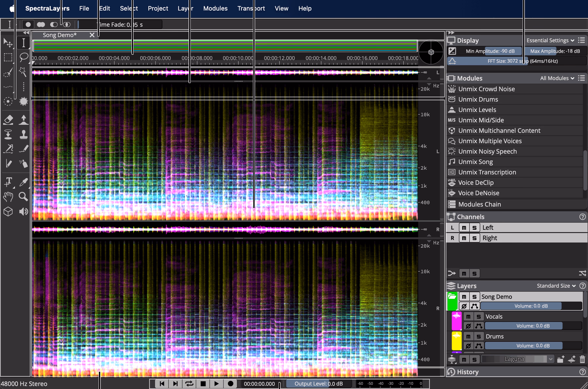588x389 pixels.
Task: Select the Eyedropper tool
Action: pos(24,182)
